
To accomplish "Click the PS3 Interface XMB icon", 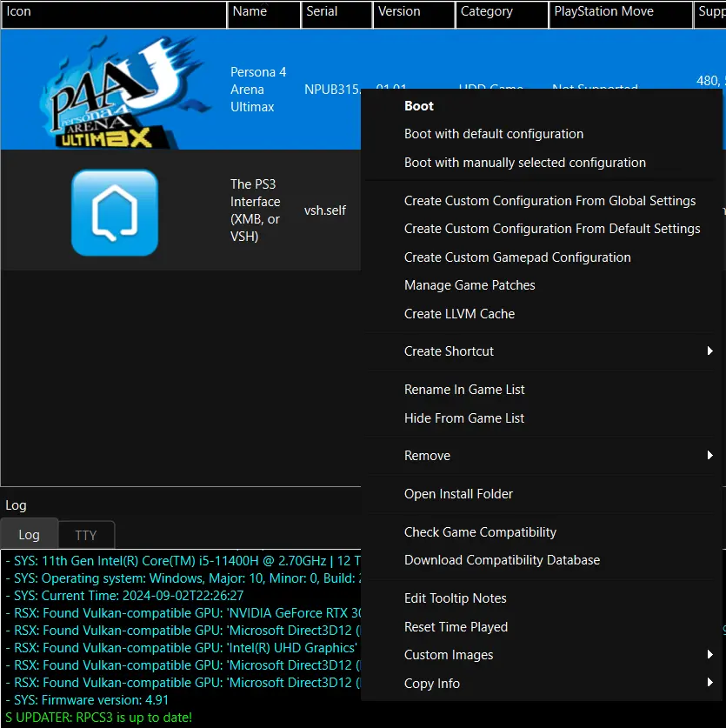I will pos(115,212).
